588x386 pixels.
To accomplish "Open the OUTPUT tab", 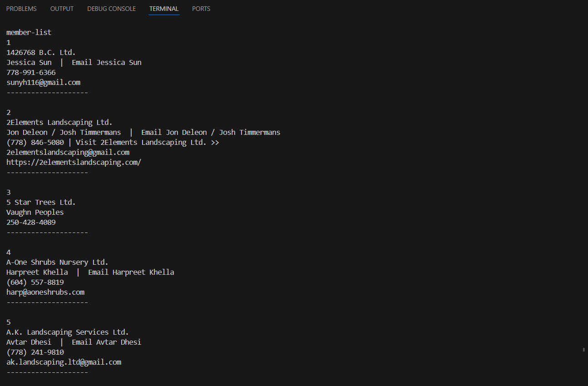I will (x=62, y=9).
